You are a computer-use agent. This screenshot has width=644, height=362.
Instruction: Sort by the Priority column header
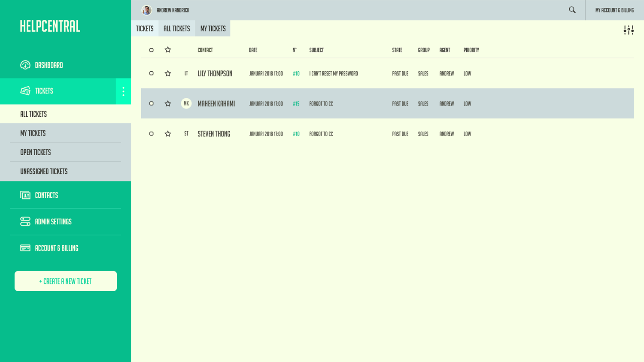click(471, 50)
